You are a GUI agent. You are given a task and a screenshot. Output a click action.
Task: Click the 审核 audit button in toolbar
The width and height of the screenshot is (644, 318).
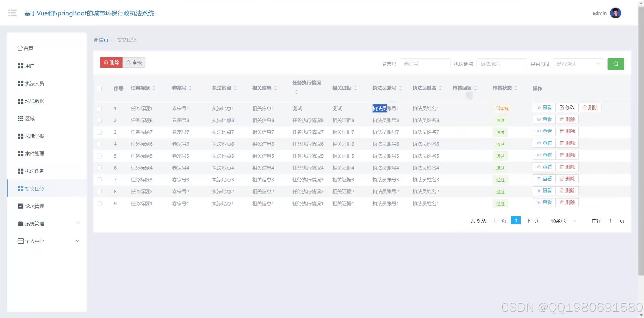point(134,62)
